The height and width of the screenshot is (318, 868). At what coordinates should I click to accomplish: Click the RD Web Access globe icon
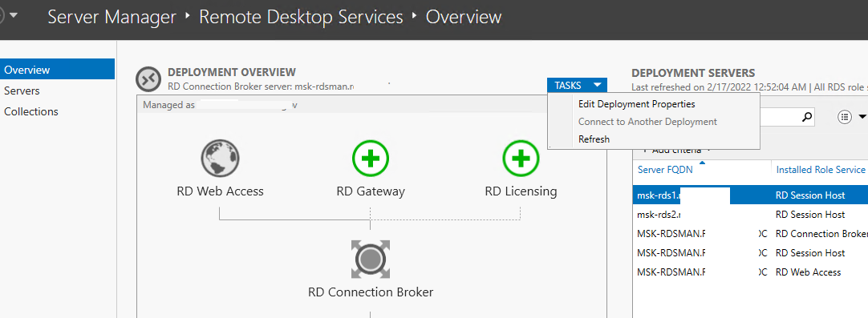tap(220, 159)
